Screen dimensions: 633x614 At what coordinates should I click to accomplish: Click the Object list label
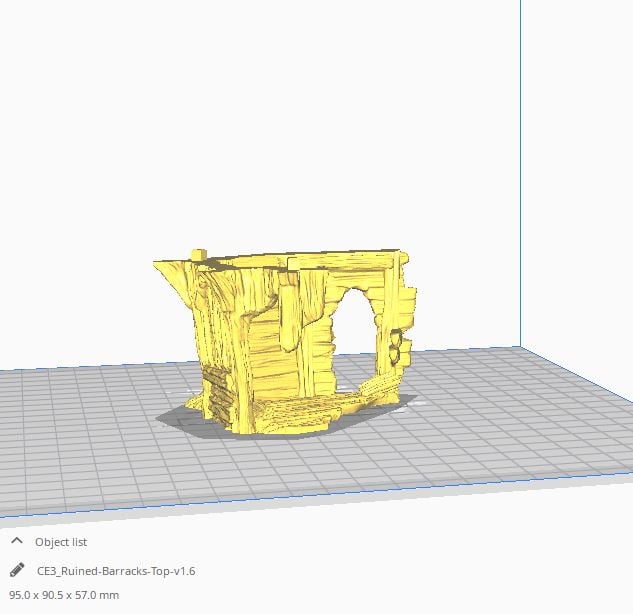coord(61,542)
